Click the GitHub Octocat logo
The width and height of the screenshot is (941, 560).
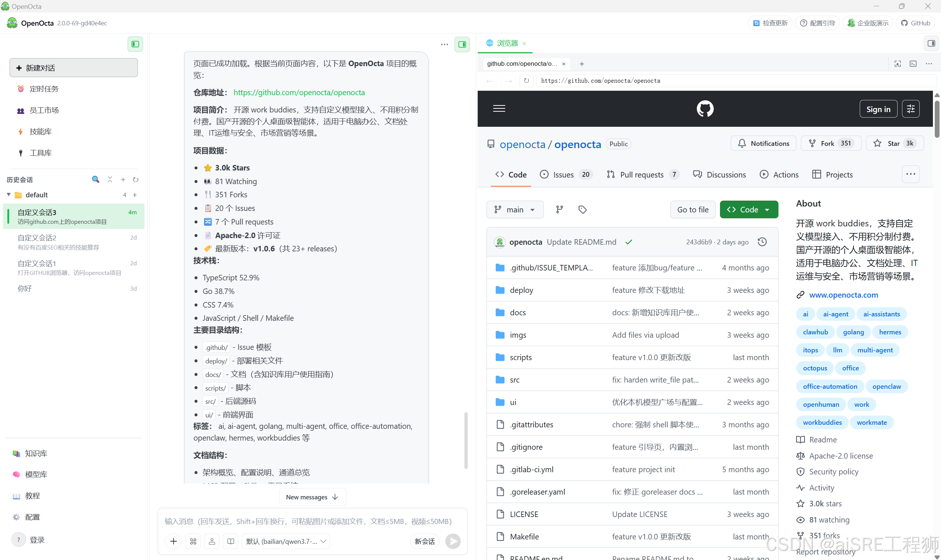705,109
